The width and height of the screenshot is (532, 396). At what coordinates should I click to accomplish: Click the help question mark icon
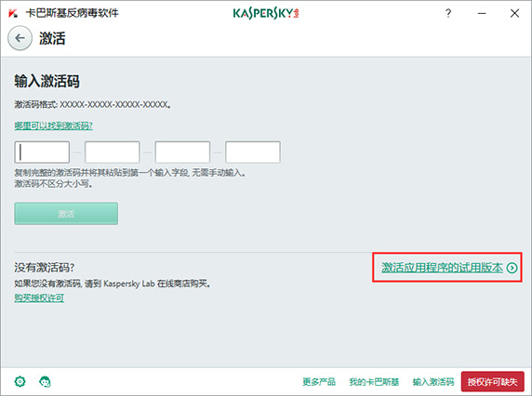[x=448, y=13]
